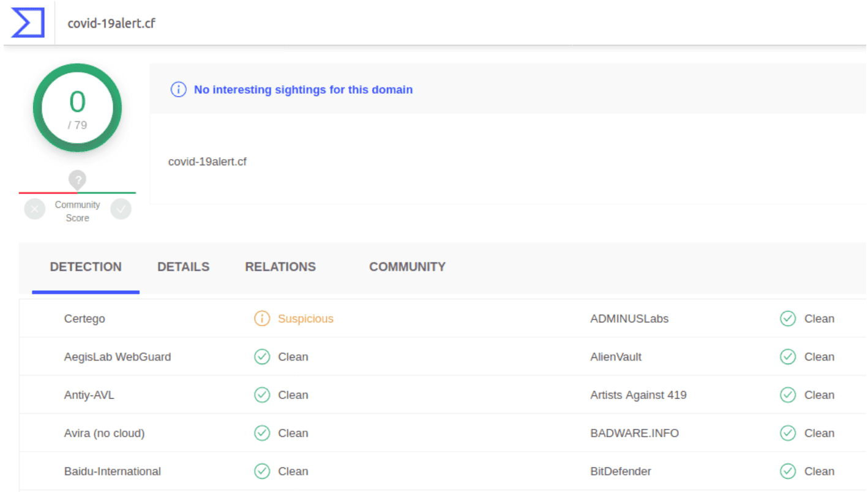Click the Certego suspicious warning icon
Viewport: 868px width, 492px height.
[262, 319]
